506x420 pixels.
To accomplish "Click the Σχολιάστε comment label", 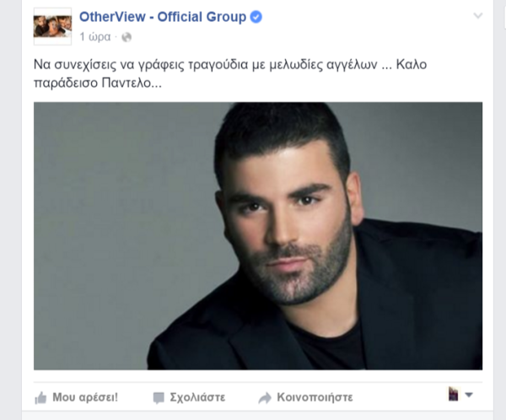I will tap(197, 397).
